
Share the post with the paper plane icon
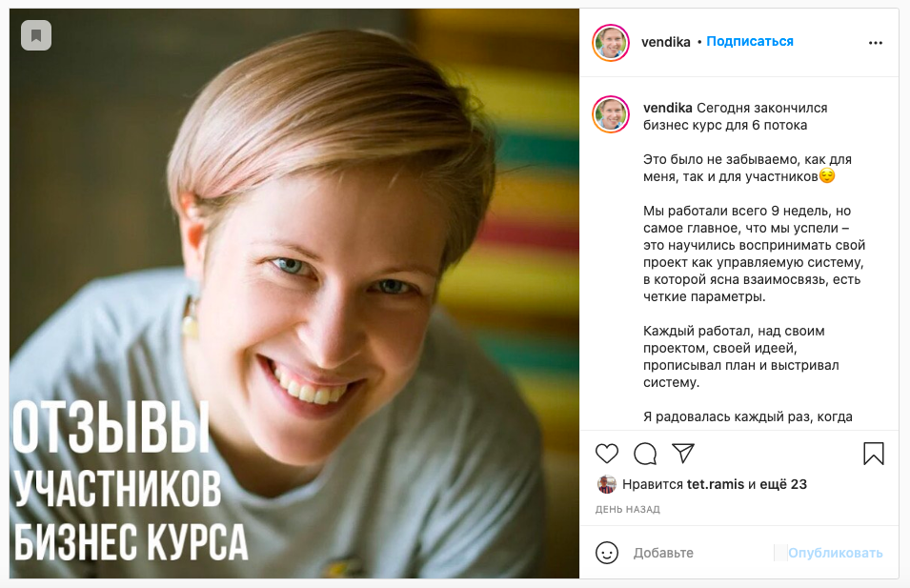point(683,453)
